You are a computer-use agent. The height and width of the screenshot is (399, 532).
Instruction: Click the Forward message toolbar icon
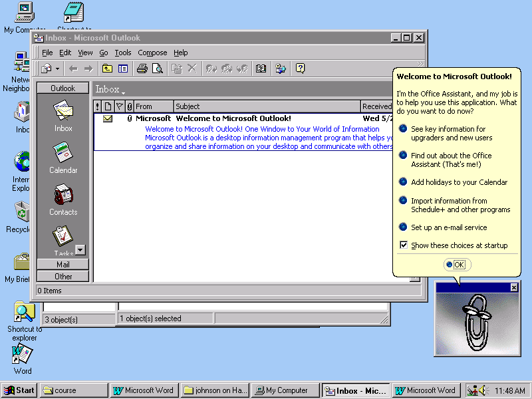pyautogui.click(x=242, y=69)
